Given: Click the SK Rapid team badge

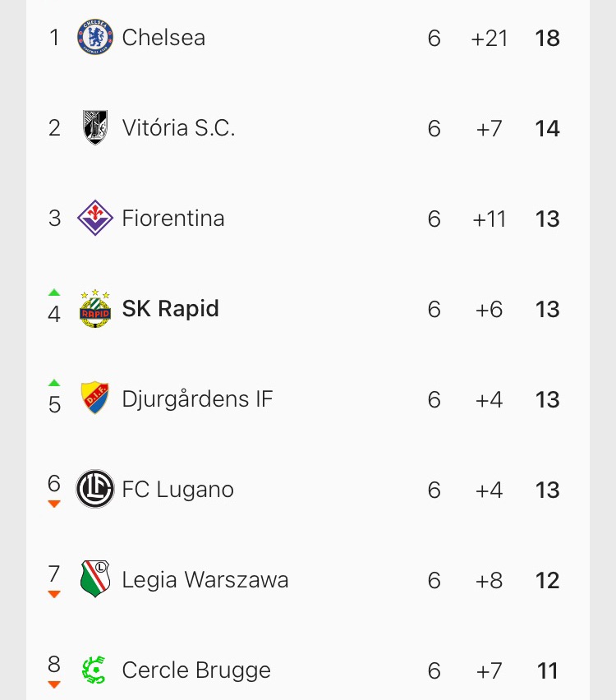Looking at the screenshot, I should click(94, 309).
